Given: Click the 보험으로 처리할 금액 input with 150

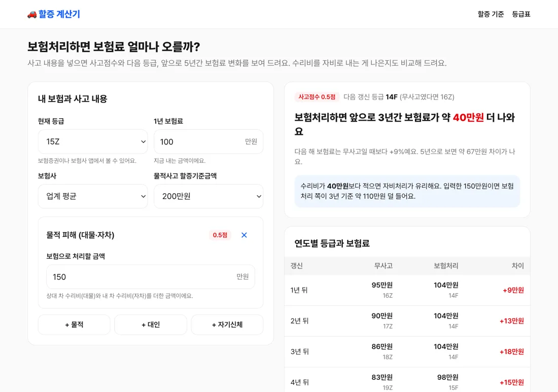Looking at the screenshot, I should click(151, 277).
